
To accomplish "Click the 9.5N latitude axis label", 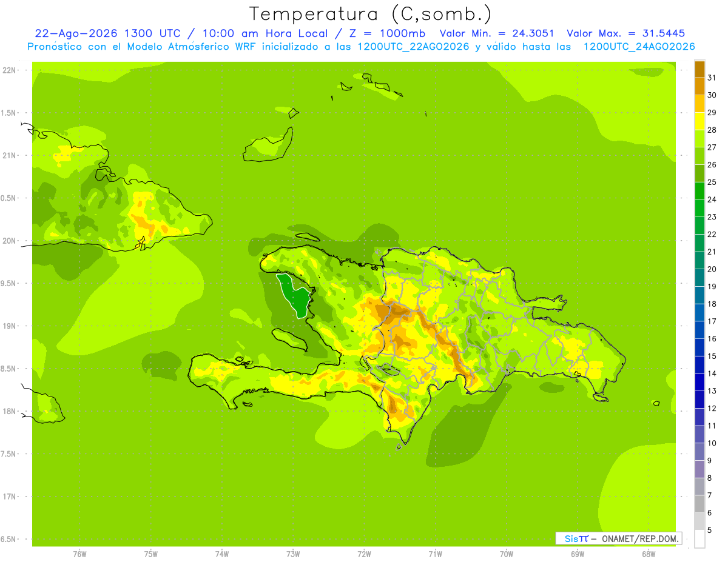I will tap(8, 283).
